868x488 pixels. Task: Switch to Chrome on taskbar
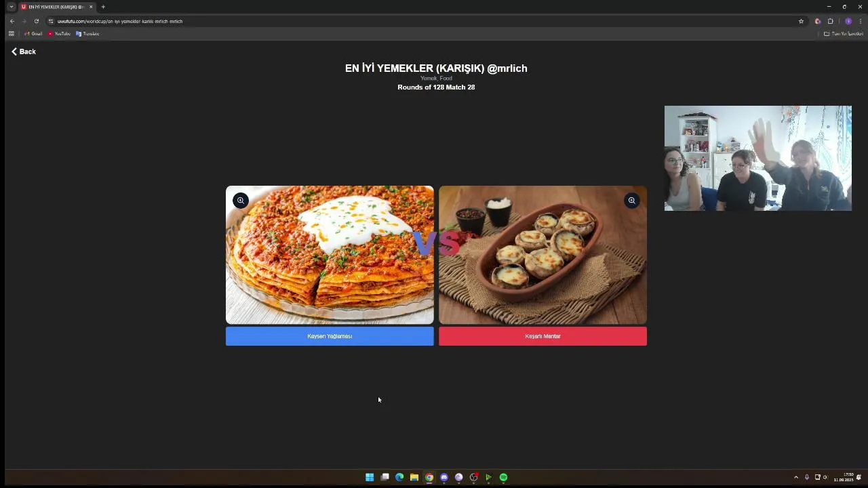coord(429,477)
